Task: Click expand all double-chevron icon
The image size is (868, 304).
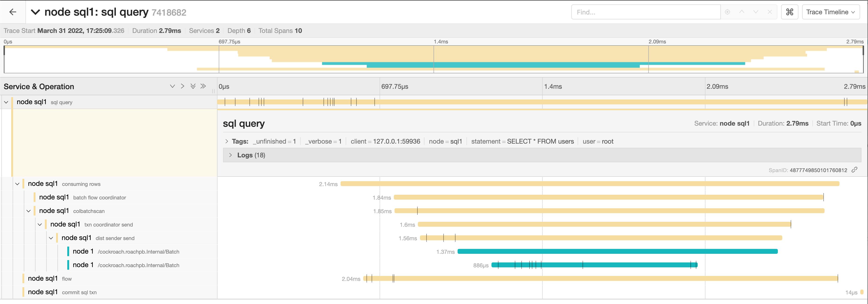Action: click(x=193, y=86)
